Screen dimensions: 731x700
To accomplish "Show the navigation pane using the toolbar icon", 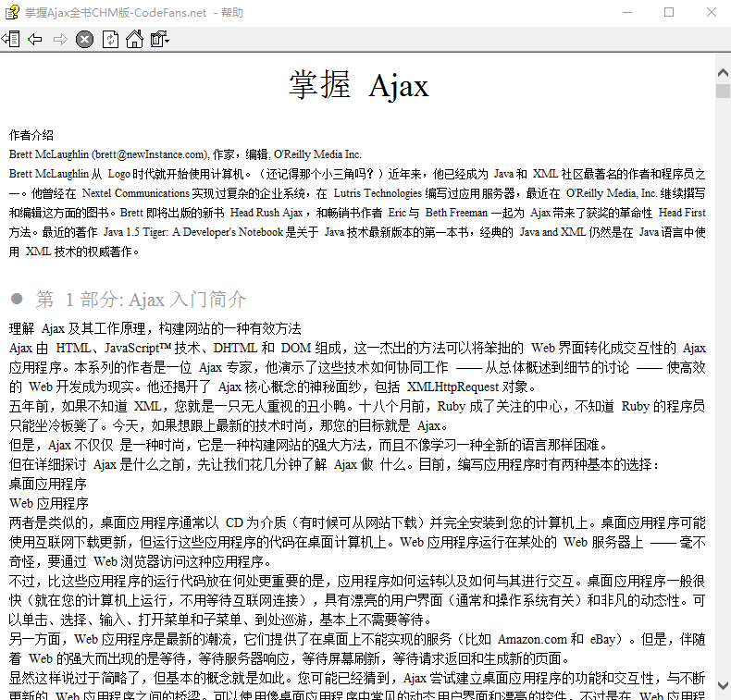I will tap(10, 39).
